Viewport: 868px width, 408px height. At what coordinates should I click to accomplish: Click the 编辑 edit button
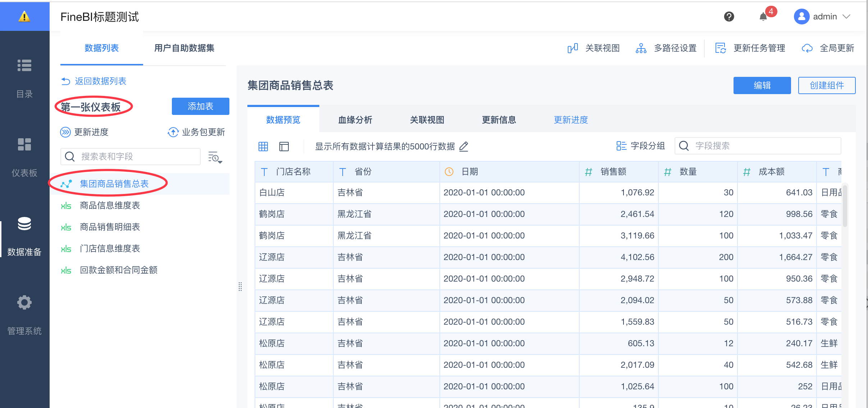coord(762,85)
